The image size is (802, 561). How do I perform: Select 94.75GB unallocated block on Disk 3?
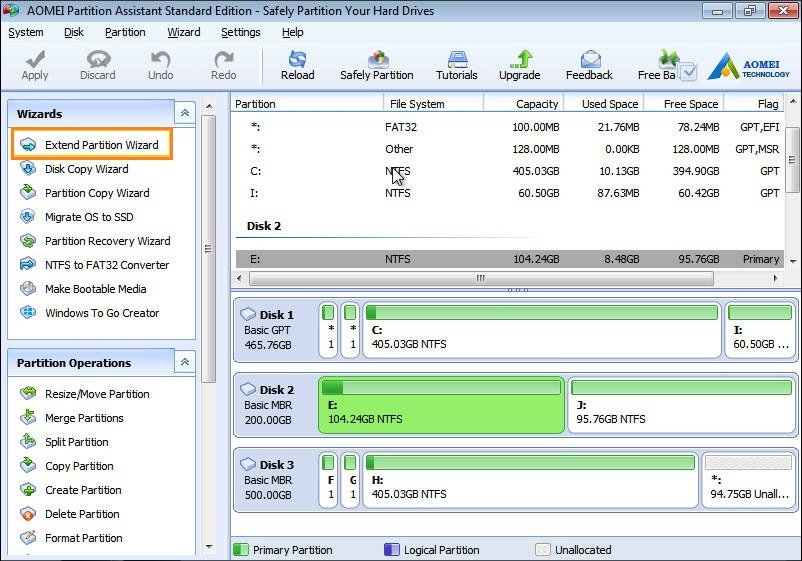click(749, 480)
